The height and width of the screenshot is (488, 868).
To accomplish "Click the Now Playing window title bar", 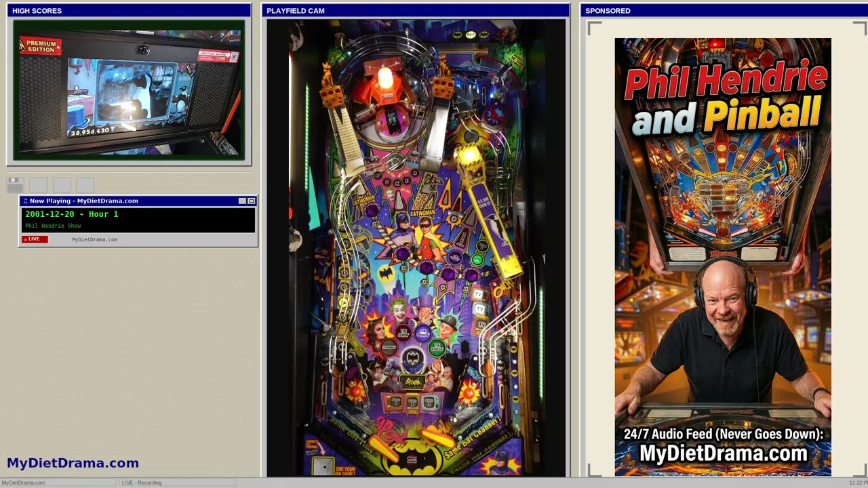I will point(138,201).
